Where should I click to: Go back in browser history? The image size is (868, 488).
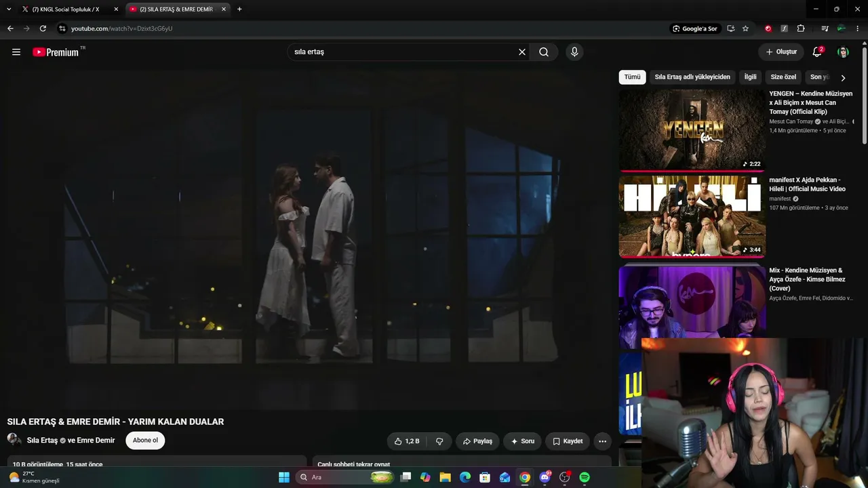click(10, 28)
